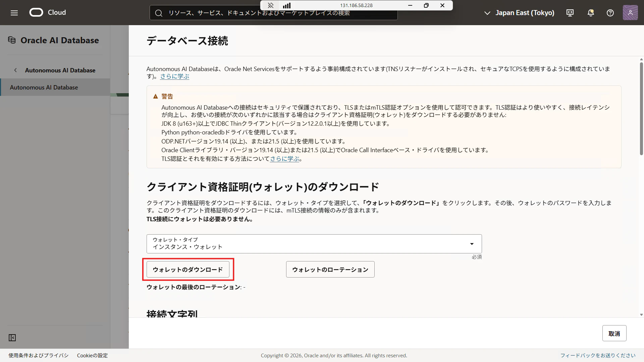Click the panel vertical scrollbar thumb

pyautogui.click(x=641, y=109)
